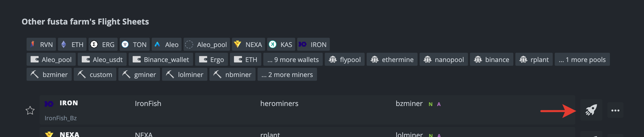Screen dimensions: 644x137
Task: Choose the NEXA coin filter
Action: [248, 44]
